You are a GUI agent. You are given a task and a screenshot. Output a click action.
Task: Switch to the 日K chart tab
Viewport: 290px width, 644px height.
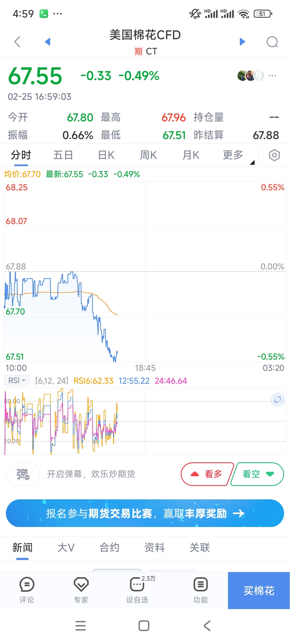[x=106, y=155]
